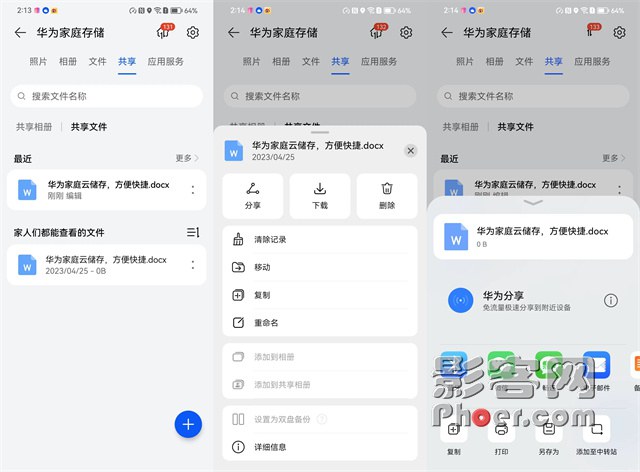The image size is (640, 472).
Task: Focus the 搜索文件名称 search field on left screen
Action: point(107,96)
